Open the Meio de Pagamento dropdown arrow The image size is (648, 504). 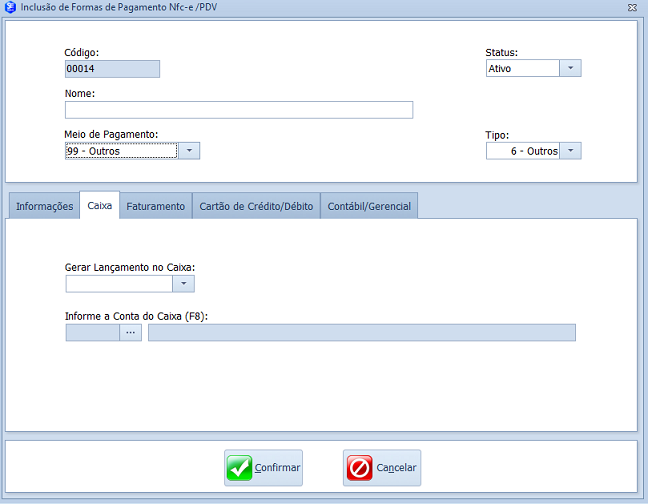pos(189,151)
